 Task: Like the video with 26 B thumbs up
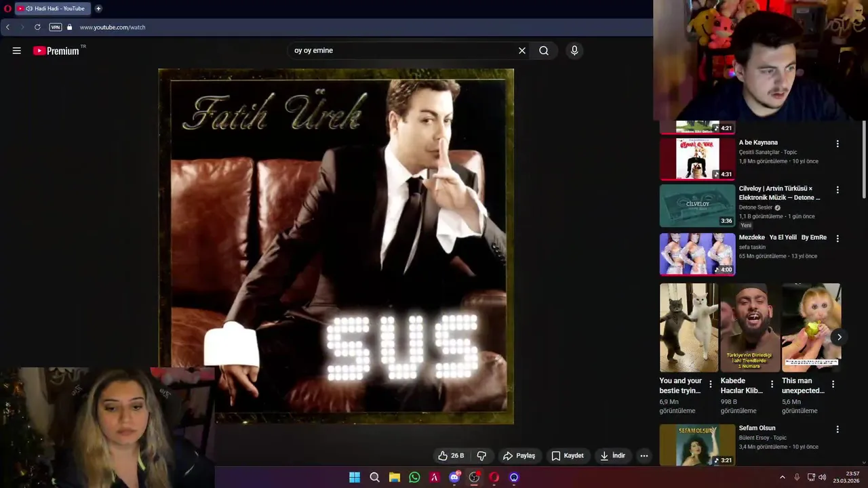(451, 455)
